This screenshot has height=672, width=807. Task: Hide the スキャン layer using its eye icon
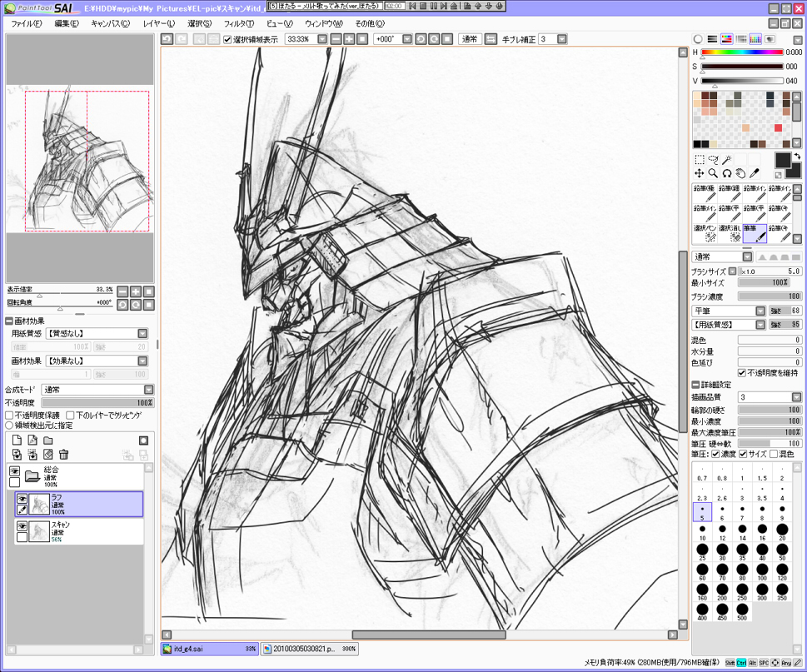pos(22,526)
